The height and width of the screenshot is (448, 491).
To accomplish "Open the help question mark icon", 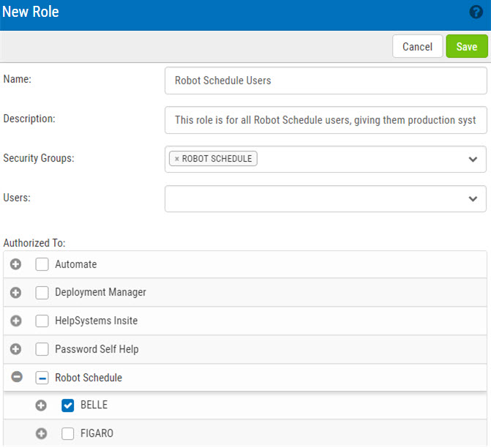I will pos(476,12).
